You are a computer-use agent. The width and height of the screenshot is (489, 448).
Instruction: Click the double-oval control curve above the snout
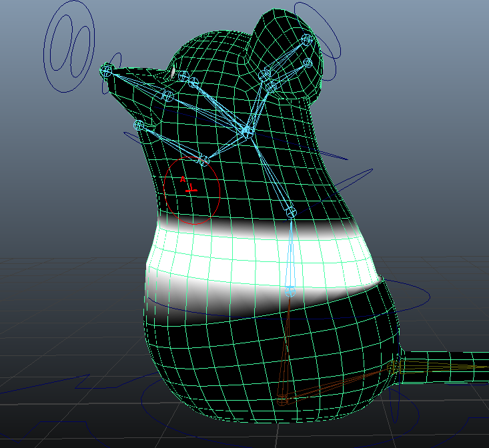[x=70, y=47]
